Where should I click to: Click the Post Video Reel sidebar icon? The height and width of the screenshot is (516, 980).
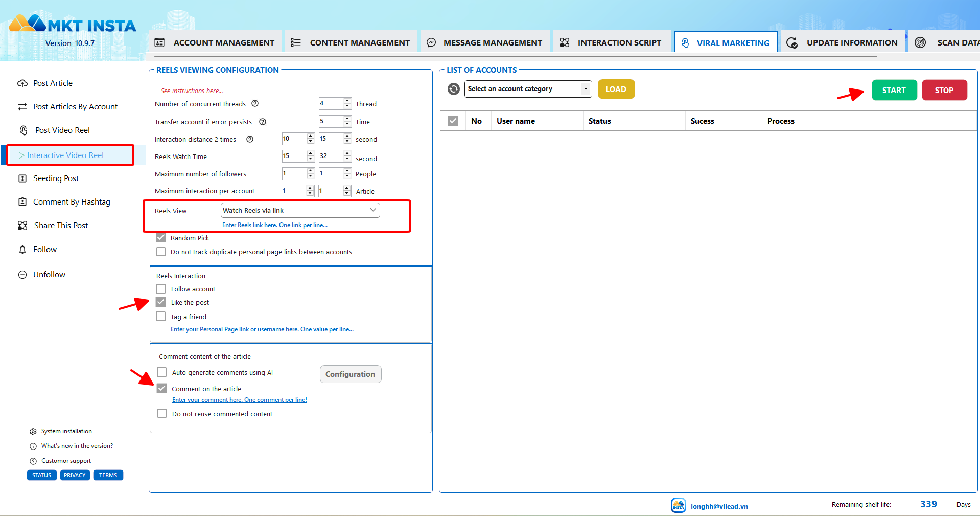[24, 130]
